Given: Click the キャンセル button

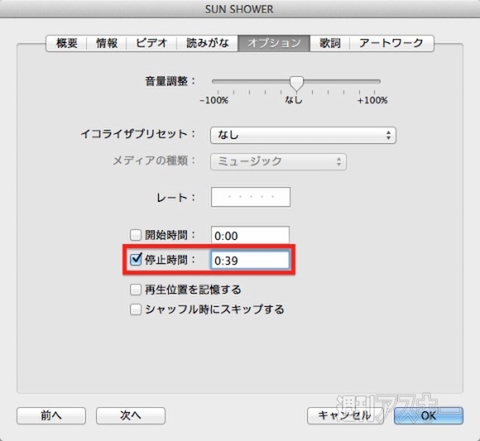Looking at the screenshot, I should coord(345,416).
